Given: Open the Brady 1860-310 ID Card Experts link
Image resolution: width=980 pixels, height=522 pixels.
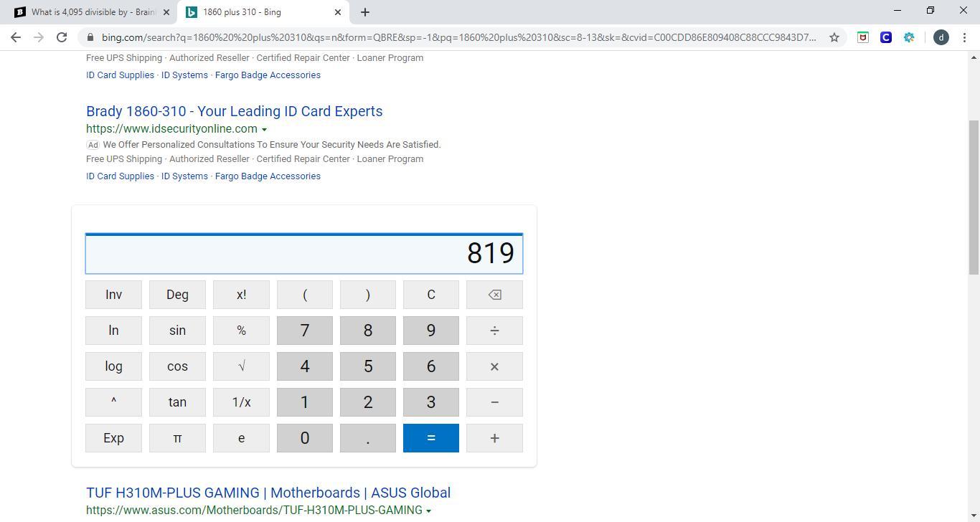Looking at the screenshot, I should 235,111.
